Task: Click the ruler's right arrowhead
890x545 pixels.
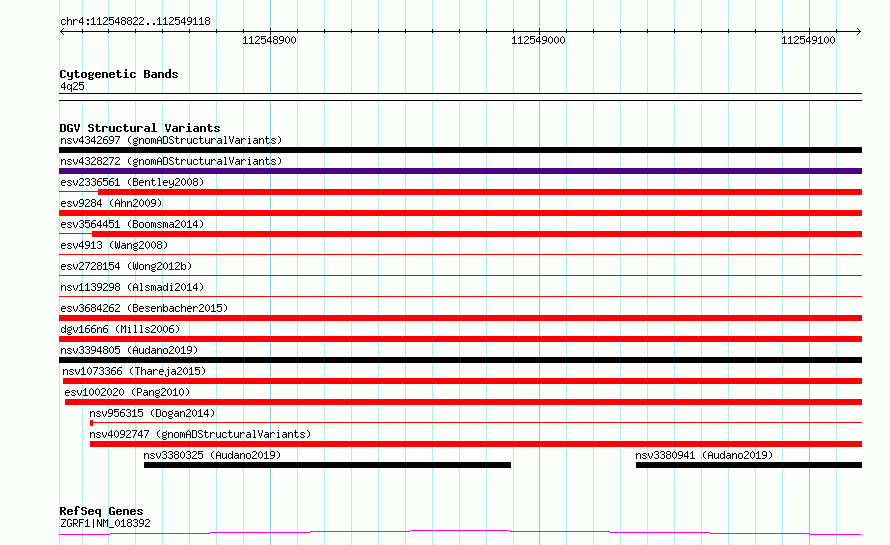Action: pyautogui.click(x=859, y=32)
